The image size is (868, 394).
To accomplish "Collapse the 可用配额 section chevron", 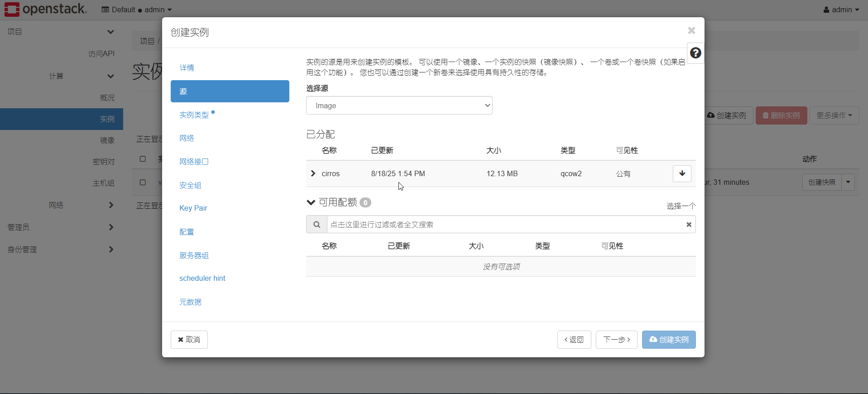I will click(x=311, y=202).
